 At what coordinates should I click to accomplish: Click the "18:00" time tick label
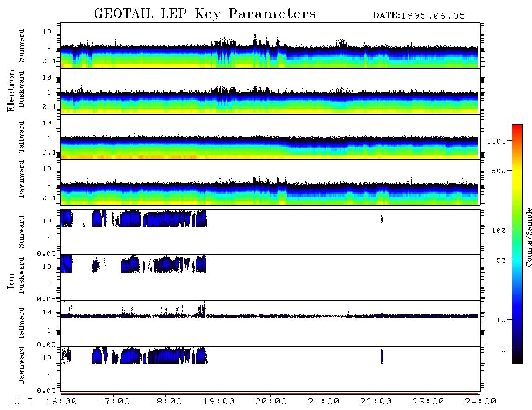point(166,402)
